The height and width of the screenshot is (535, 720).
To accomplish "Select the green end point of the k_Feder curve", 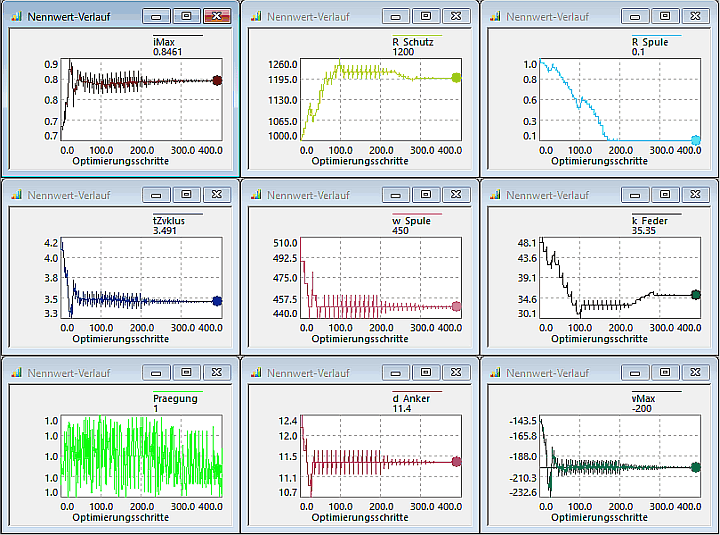I will (x=696, y=295).
